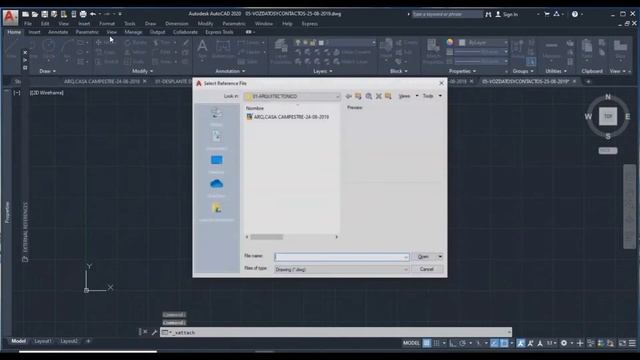
Task: Open the History place in dialog sidebar
Action: tap(216, 116)
